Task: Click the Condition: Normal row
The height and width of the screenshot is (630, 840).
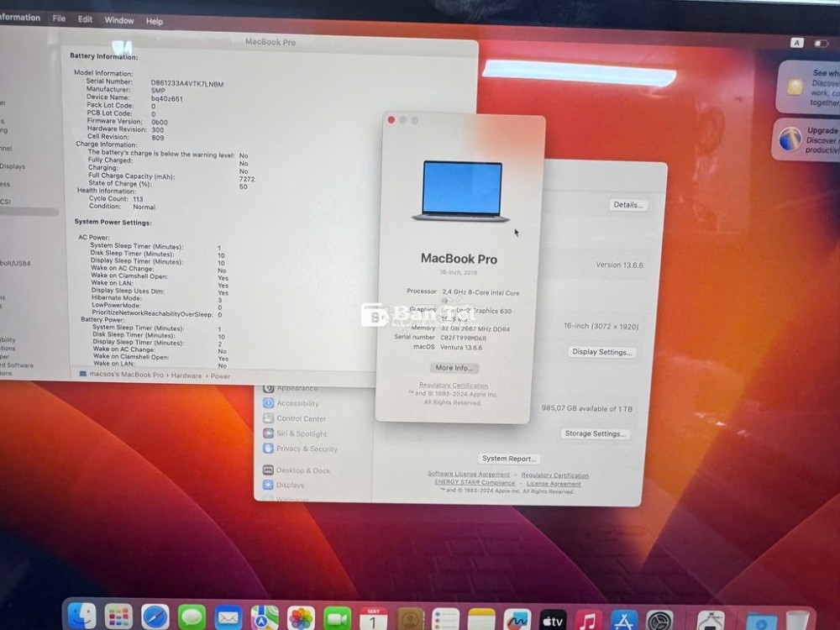Action: [x=122, y=207]
